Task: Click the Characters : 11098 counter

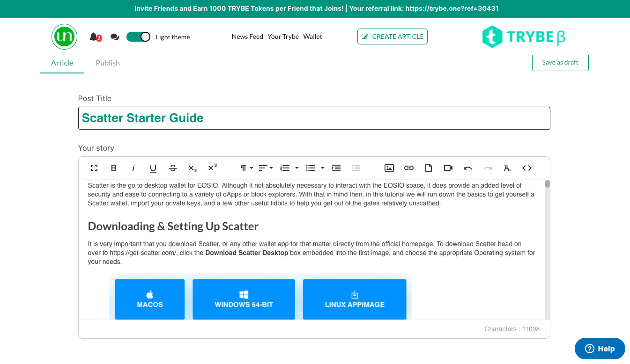Action: click(x=512, y=329)
